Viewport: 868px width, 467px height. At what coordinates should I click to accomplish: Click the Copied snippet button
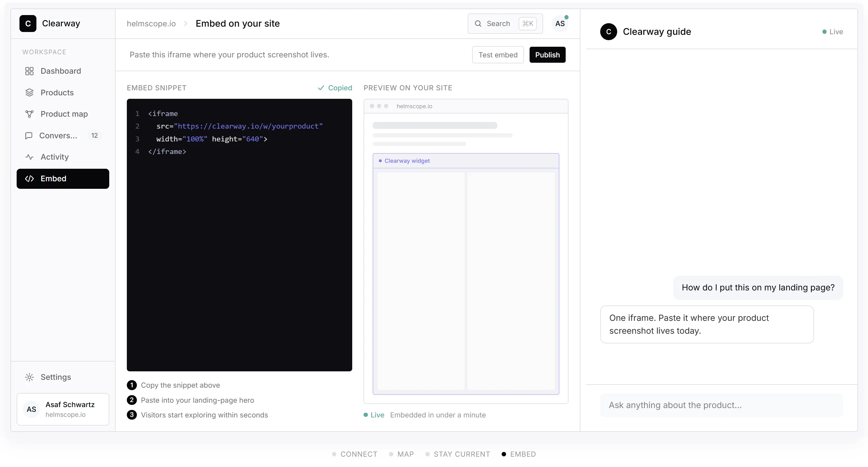point(335,88)
